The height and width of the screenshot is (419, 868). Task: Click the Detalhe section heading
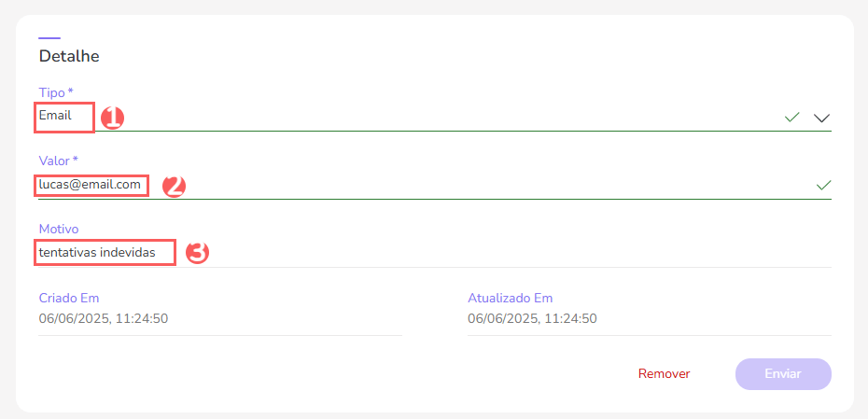69,56
